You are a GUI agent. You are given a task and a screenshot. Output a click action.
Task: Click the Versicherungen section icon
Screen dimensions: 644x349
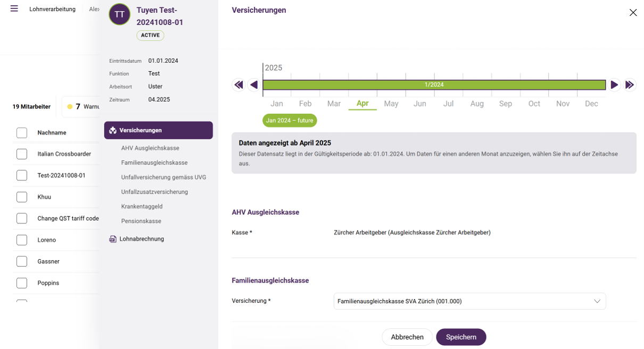click(113, 130)
